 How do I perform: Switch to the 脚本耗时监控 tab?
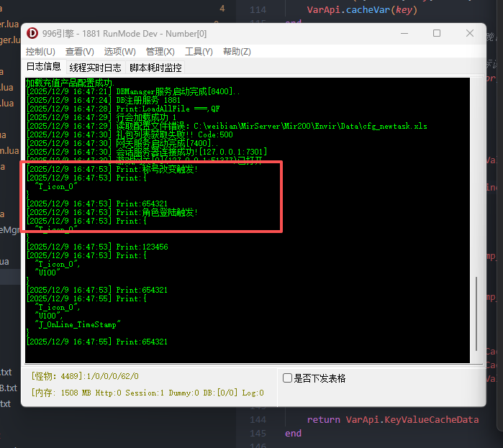point(155,68)
